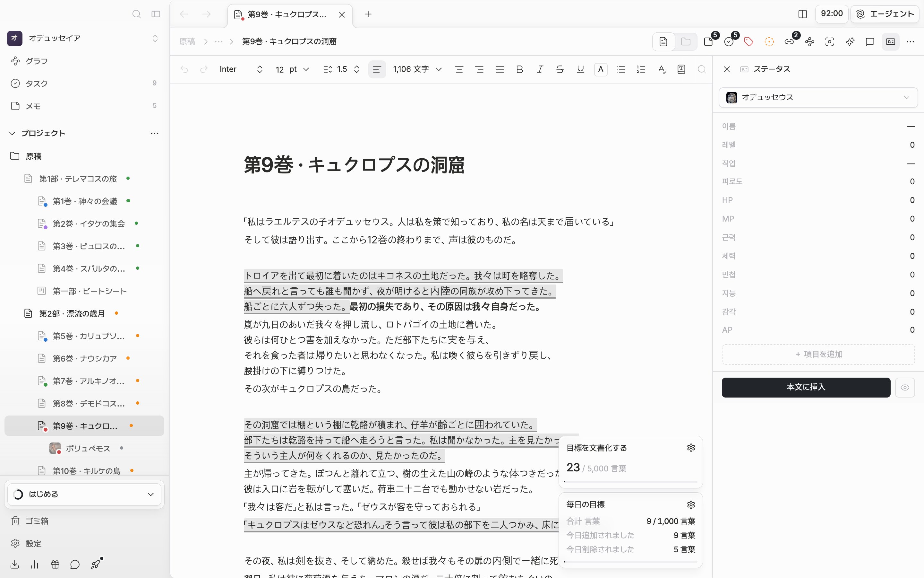This screenshot has width=924, height=578.
Task: Click the orange dashed circle status icon
Action: (769, 41)
